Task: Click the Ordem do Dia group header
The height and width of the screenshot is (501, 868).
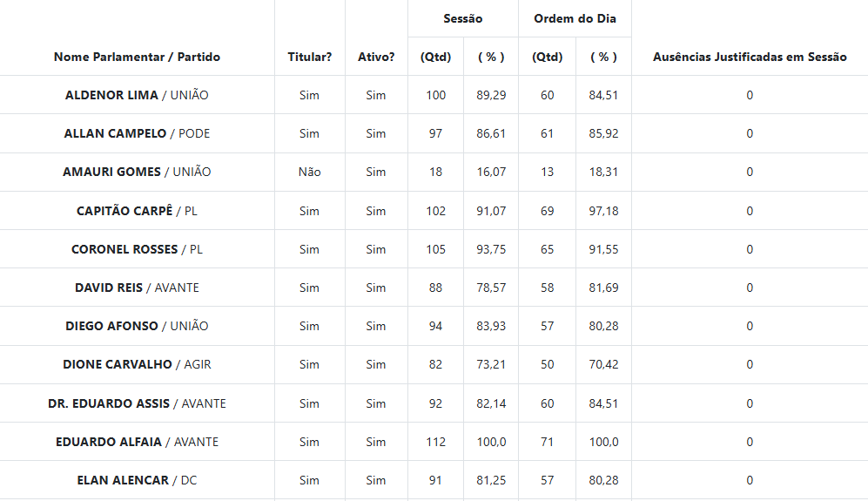Action: pos(575,18)
